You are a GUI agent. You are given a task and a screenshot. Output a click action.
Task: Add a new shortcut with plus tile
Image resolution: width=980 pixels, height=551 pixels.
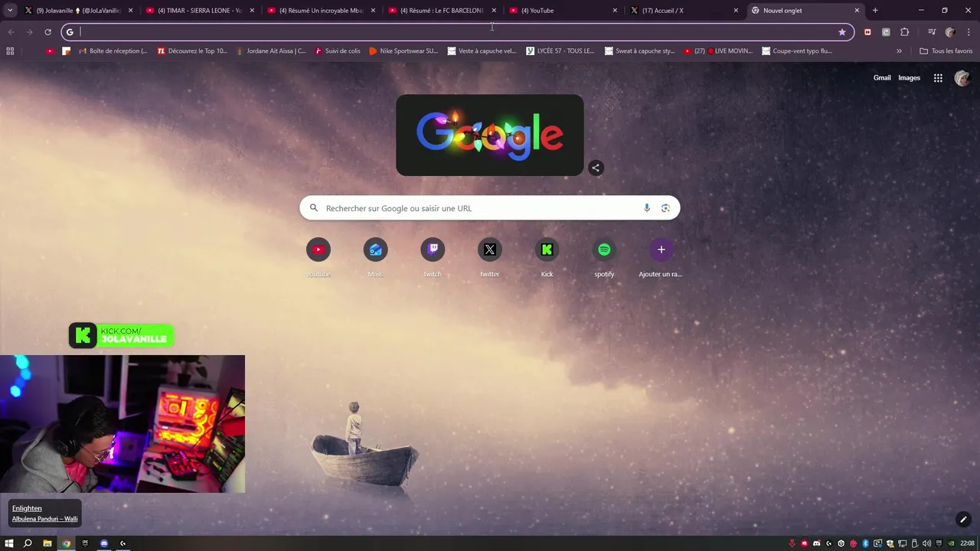coord(661,258)
